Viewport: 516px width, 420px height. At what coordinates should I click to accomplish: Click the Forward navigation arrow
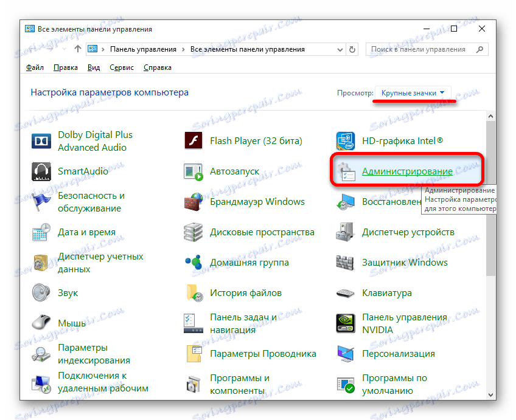click(50, 49)
